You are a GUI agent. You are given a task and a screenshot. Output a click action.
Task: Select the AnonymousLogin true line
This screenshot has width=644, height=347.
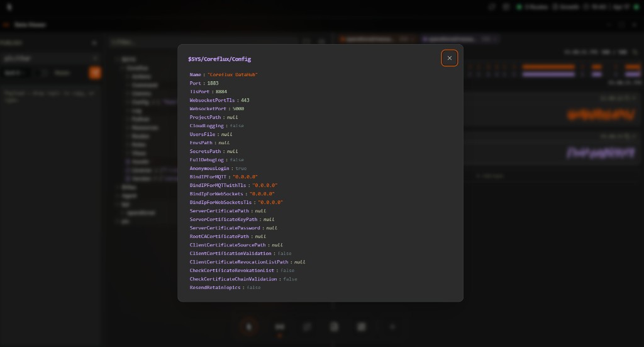(x=218, y=169)
